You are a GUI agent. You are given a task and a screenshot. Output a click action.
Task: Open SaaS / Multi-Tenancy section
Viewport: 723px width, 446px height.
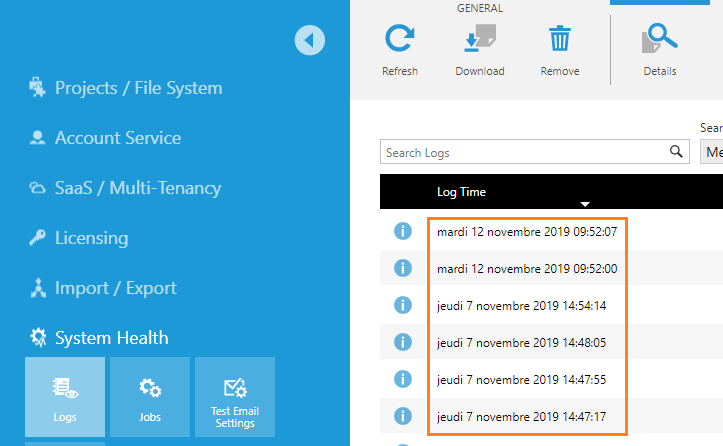coord(138,188)
